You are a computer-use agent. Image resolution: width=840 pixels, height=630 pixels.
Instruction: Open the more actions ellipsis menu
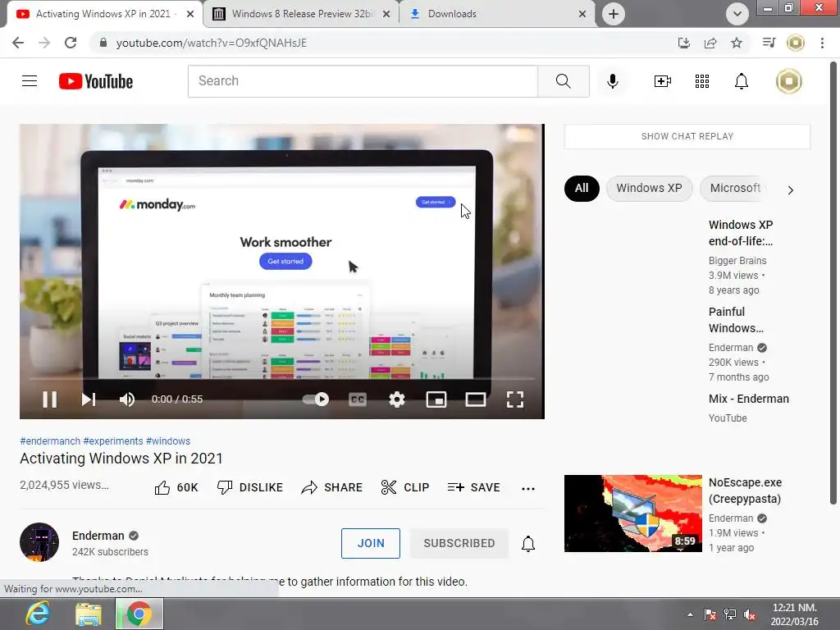[x=528, y=488]
